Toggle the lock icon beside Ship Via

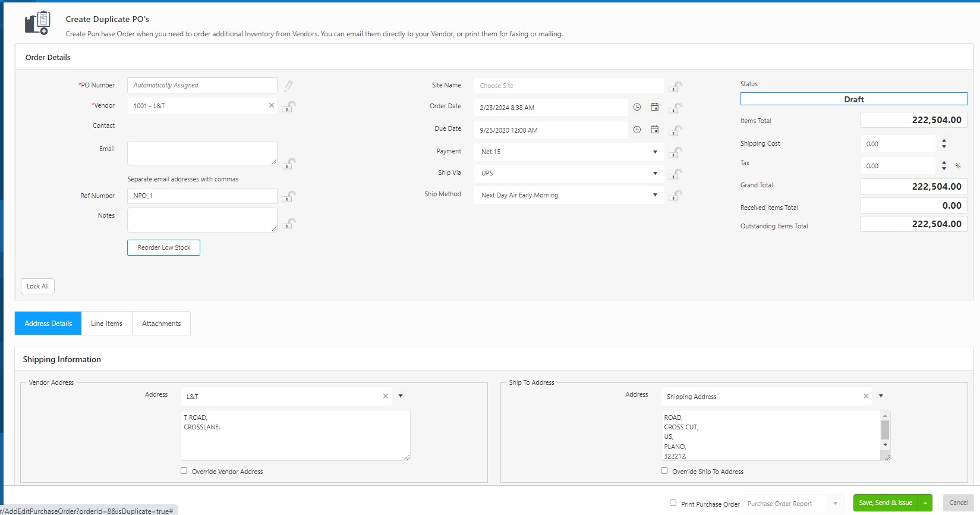pyautogui.click(x=676, y=174)
